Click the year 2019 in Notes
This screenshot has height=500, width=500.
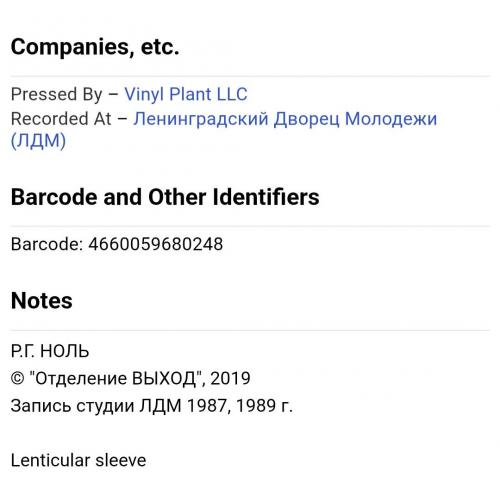pos(230,378)
